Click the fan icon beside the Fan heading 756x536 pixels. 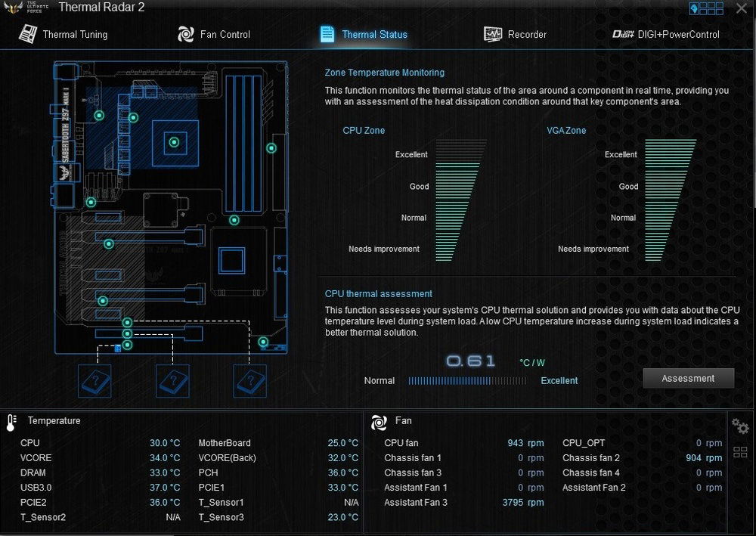tap(379, 422)
